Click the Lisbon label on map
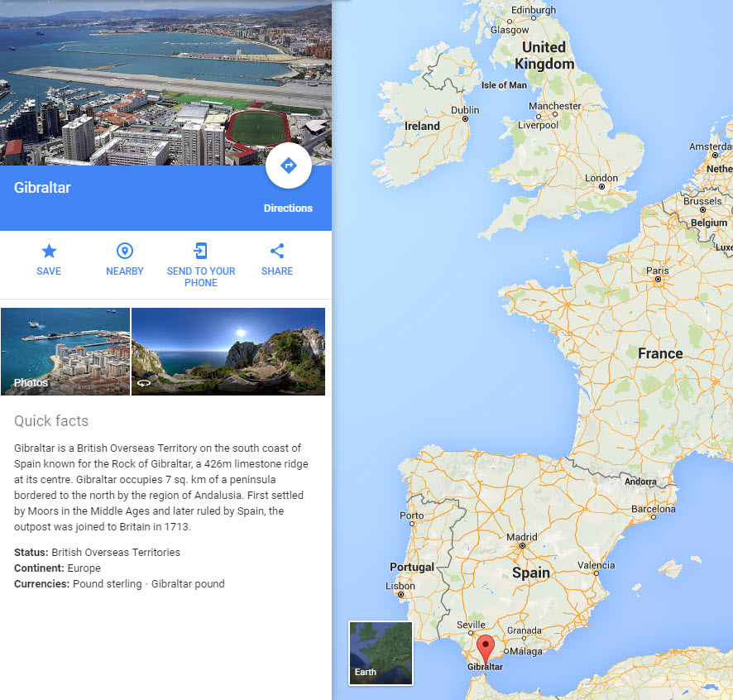Image resolution: width=733 pixels, height=700 pixels. [400, 586]
